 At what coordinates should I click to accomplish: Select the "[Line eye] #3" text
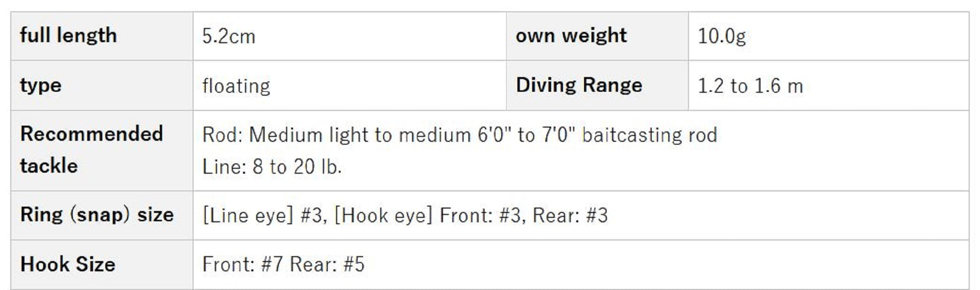click(264, 215)
